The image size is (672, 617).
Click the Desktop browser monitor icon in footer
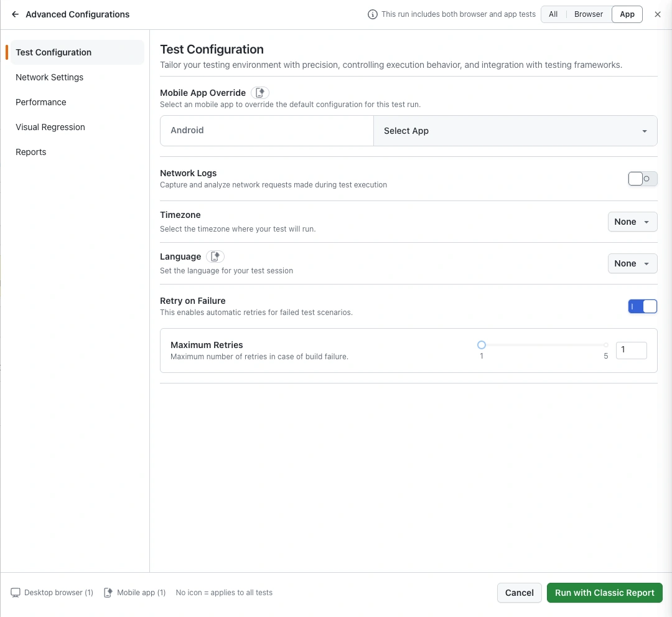16,593
